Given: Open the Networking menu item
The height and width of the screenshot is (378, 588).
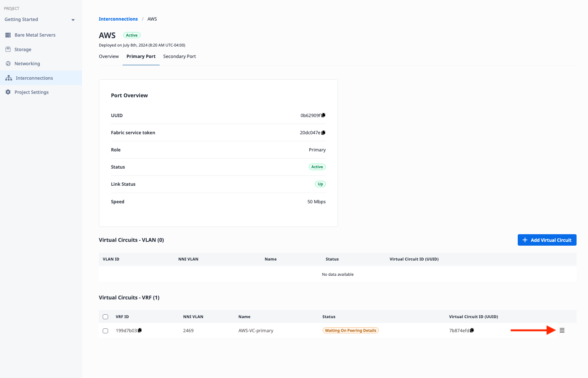Looking at the screenshot, I should (27, 64).
